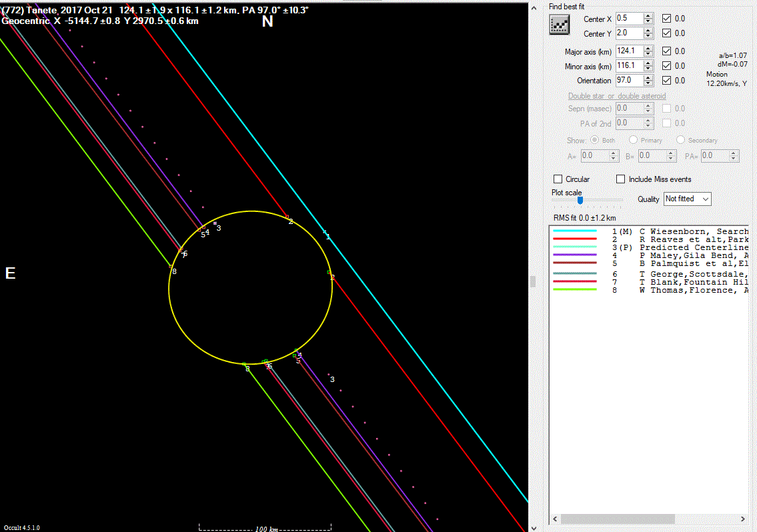Click the RMS fit 0.0 ±1.2 km text
757x532 pixels.
coord(585,218)
